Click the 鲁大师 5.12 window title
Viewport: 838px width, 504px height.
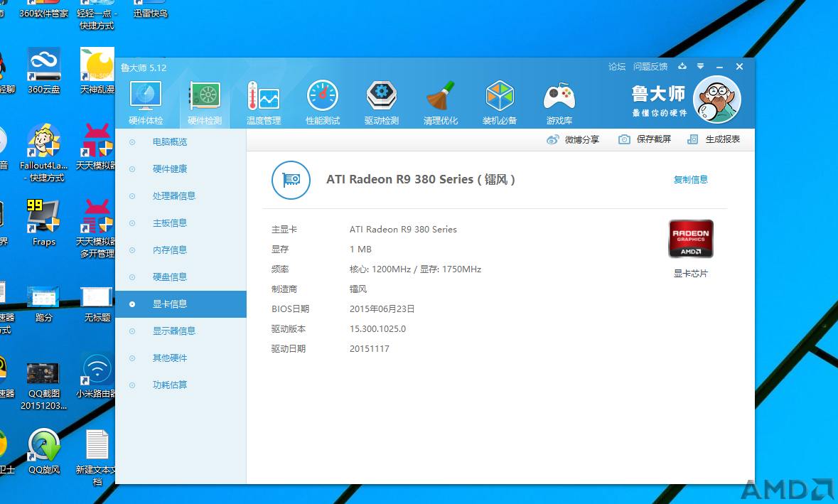pyautogui.click(x=144, y=68)
